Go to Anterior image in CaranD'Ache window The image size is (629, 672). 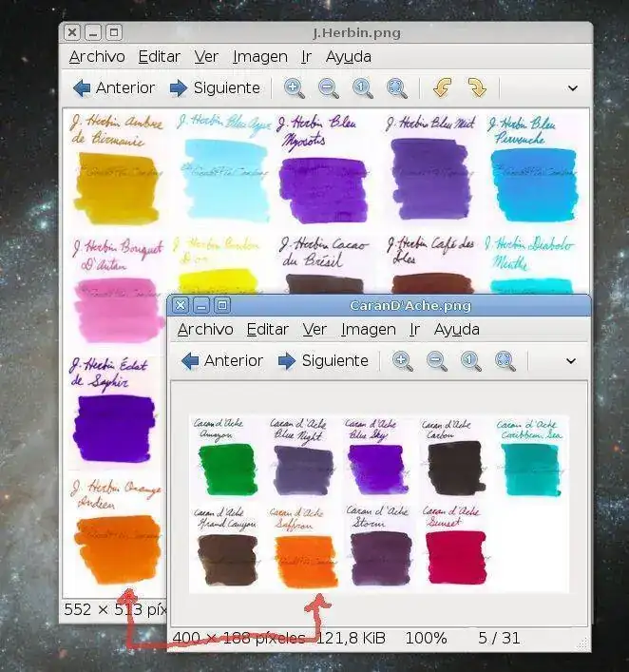point(221,361)
